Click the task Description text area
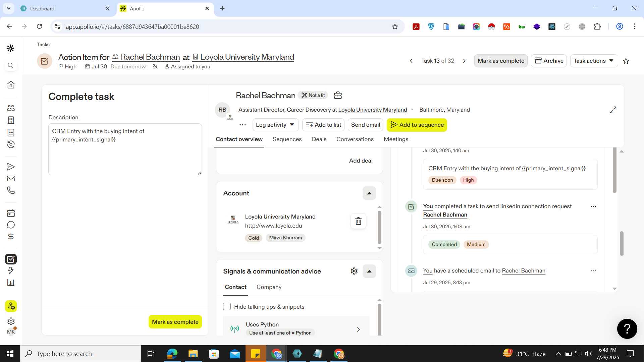This screenshot has height=362, width=644. pyautogui.click(x=125, y=149)
